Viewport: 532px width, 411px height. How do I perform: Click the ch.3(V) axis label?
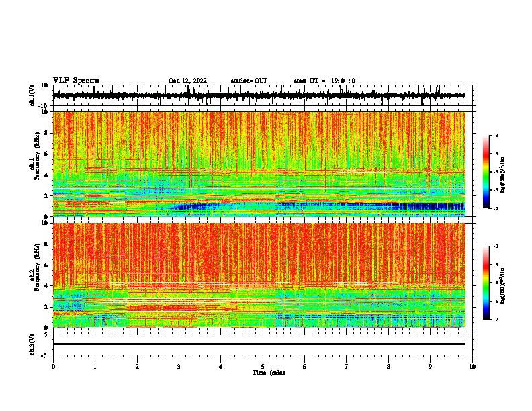[x=32, y=345]
